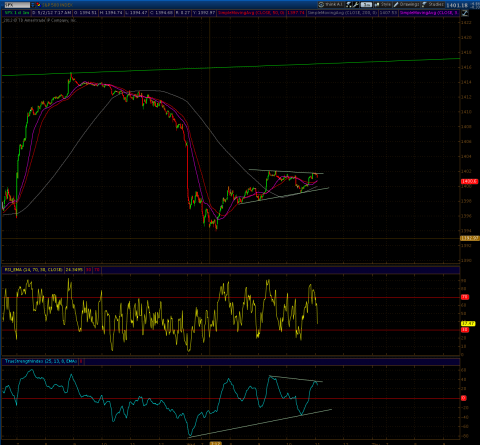This screenshot has height=445, width=480.
Task: Click the red 70 overbought level marker
Action: 465,297
